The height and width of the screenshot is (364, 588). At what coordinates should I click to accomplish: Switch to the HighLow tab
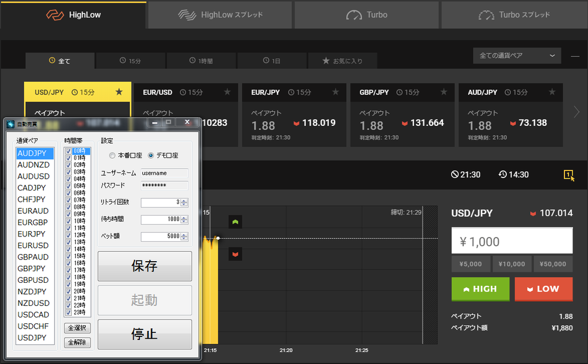(x=73, y=15)
